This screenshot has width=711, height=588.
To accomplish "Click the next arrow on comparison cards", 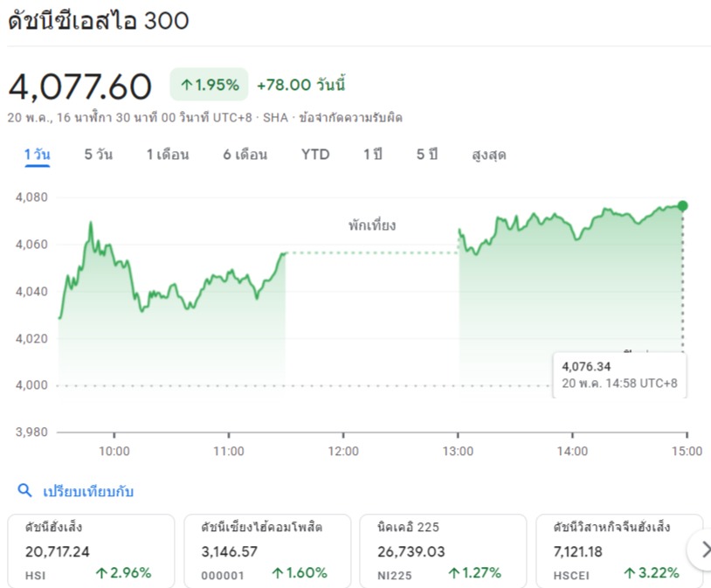I will pos(703,550).
